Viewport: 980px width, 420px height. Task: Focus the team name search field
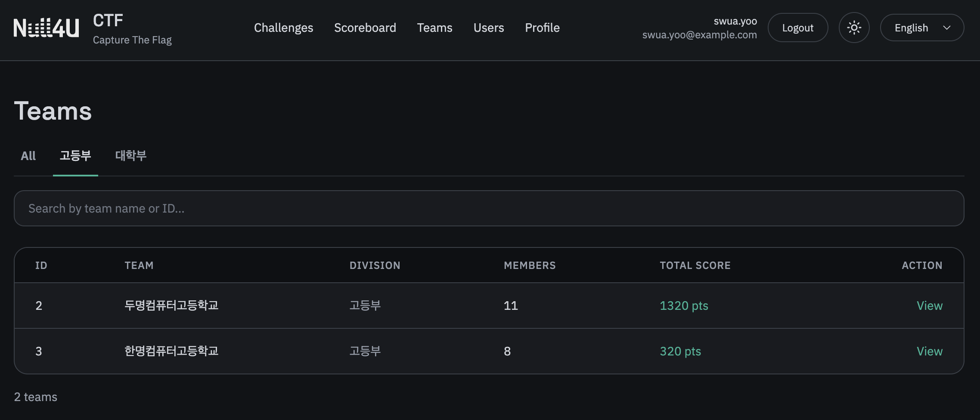click(489, 208)
